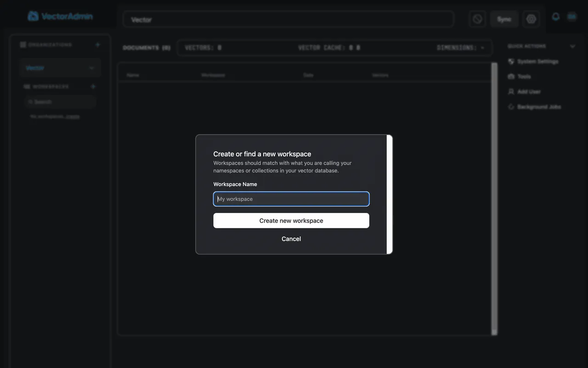This screenshot has height=368, width=588.
Task: Click the documents table vertical scrollbar
Action: 494,199
